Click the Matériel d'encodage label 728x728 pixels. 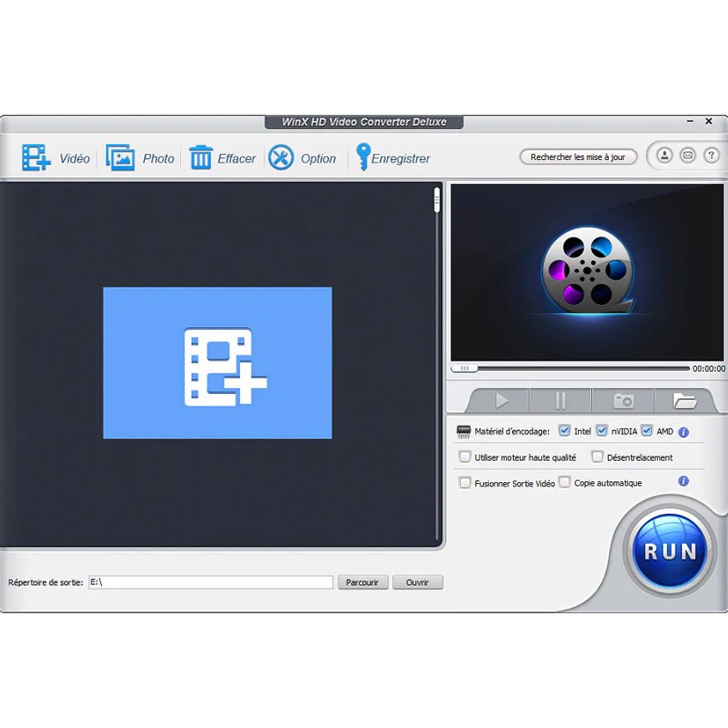pyautogui.click(x=512, y=432)
